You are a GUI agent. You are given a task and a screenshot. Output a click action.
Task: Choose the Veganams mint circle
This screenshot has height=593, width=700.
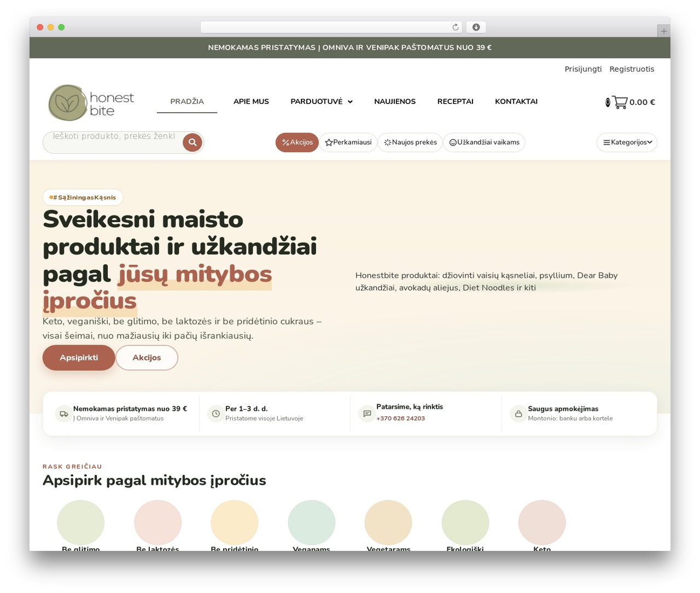coord(312,523)
